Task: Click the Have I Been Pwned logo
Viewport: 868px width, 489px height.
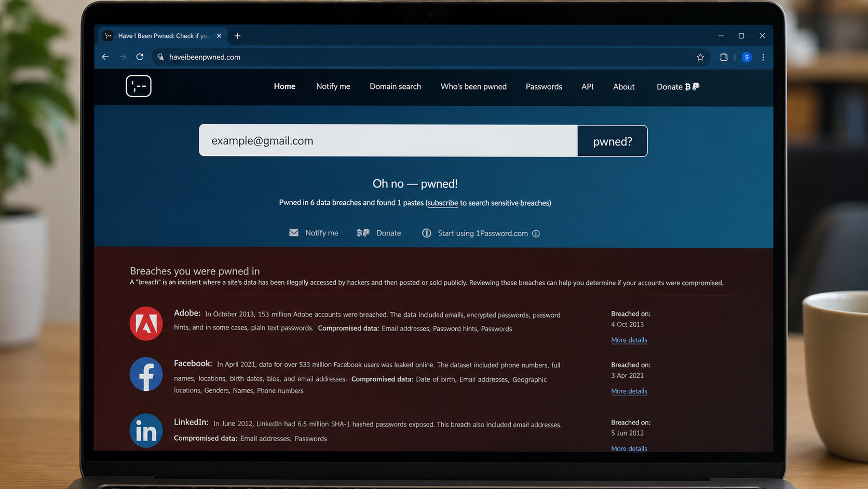Action: coord(139,86)
